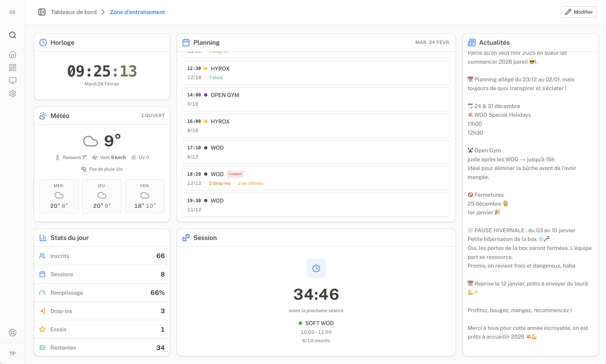Click the TP avatar at sidebar bottom
This screenshot has width=606, height=364.
[x=13, y=353]
